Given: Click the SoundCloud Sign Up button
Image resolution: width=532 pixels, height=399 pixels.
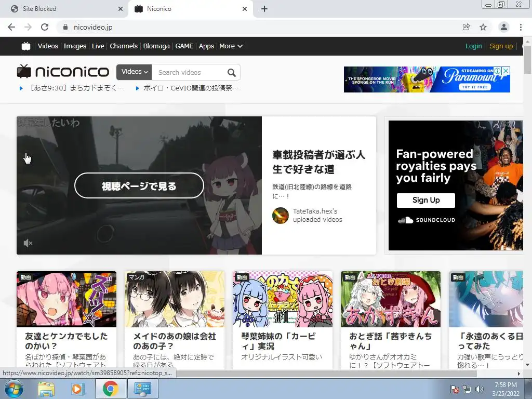Looking at the screenshot, I should click(426, 200).
